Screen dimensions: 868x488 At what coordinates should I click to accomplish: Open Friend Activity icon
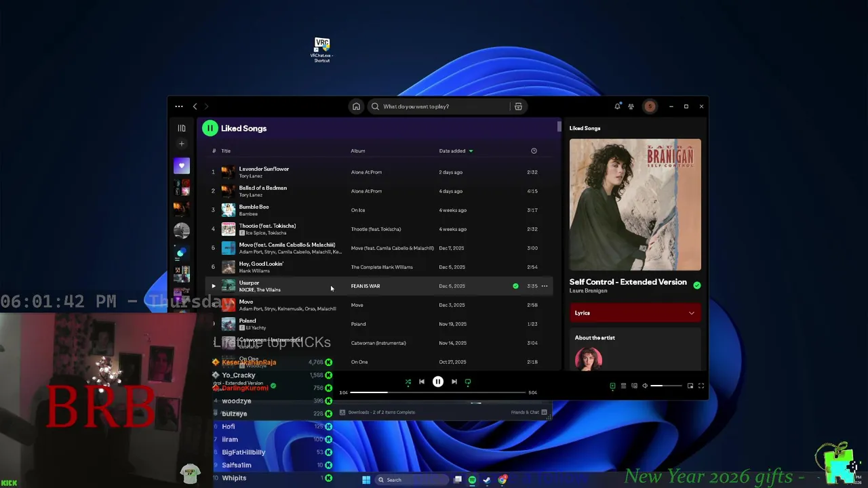631,106
